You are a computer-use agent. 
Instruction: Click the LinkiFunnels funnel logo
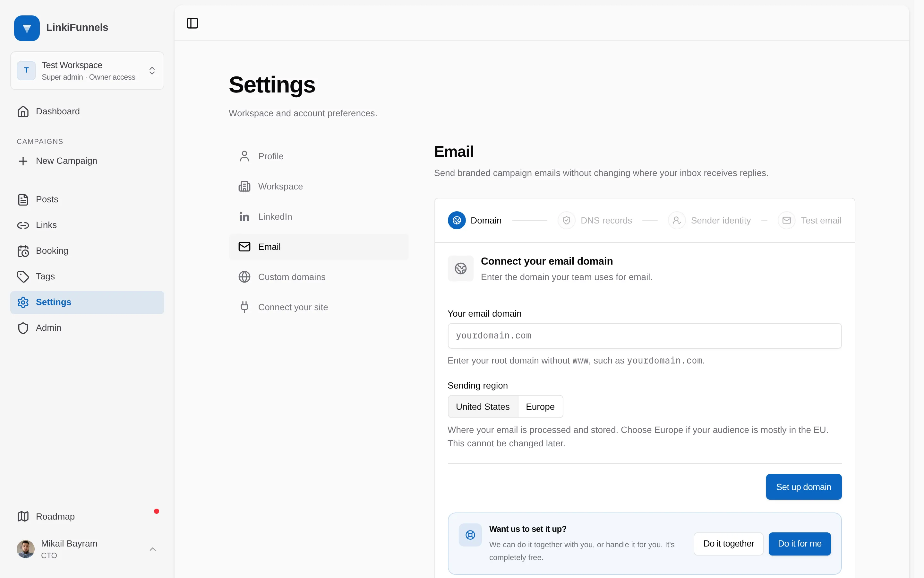(27, 28)
